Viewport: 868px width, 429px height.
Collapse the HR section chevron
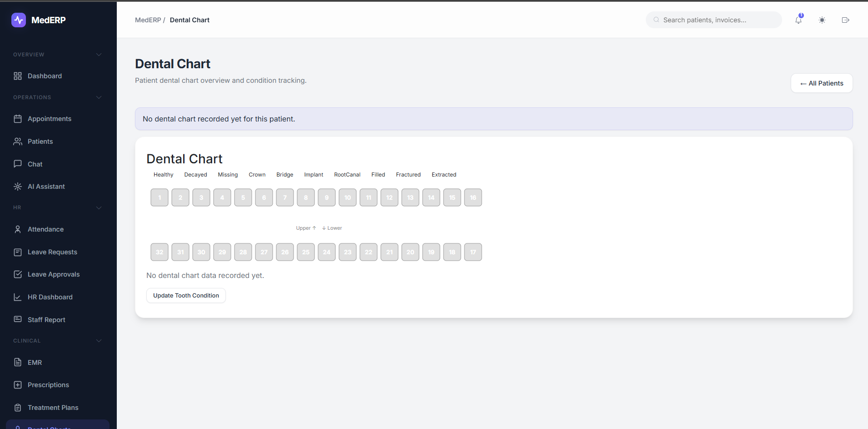pos(99,208)
